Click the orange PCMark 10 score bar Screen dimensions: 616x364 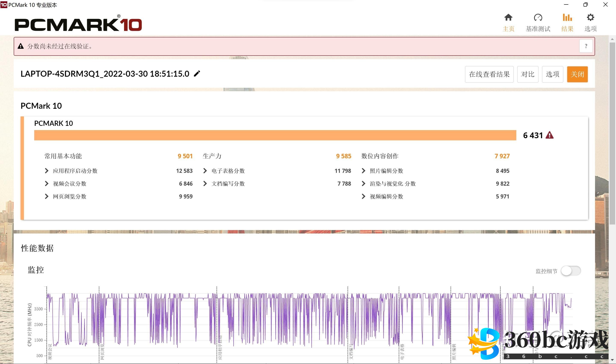[275, 135]
